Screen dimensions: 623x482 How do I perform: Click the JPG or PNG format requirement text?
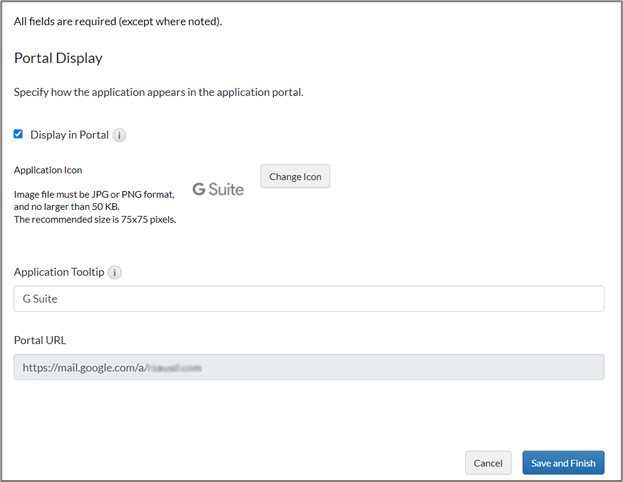(94, 194)
